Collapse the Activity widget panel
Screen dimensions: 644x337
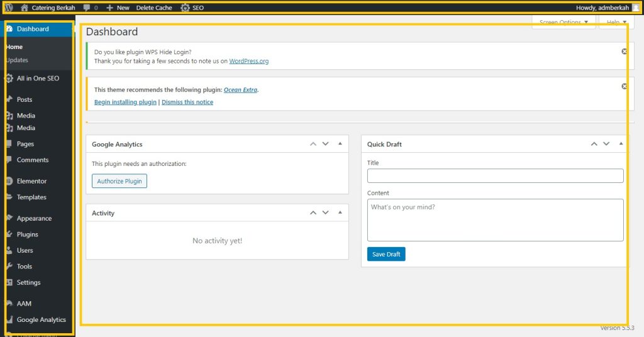pyautogui.click(x=340, y=213)
